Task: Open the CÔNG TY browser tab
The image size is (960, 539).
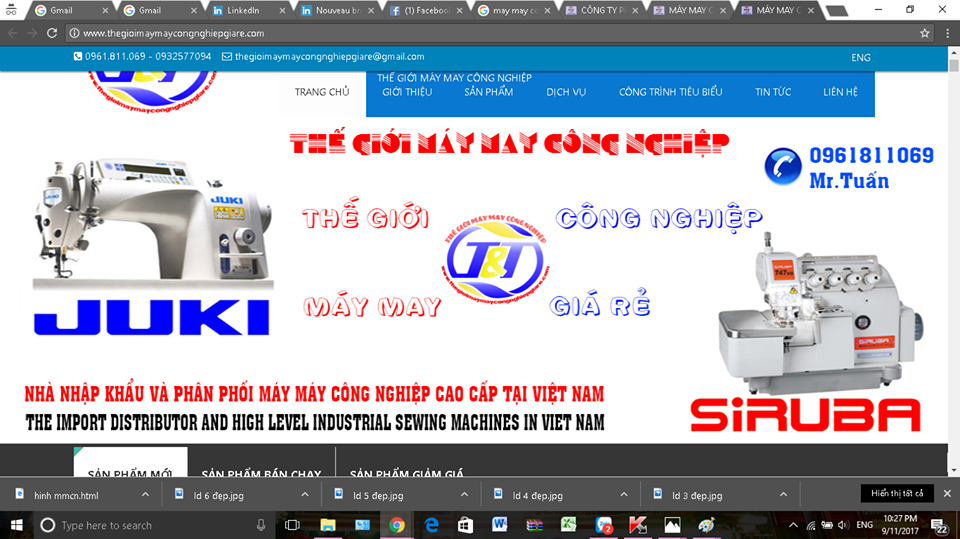Action: (x=601, y=10)
